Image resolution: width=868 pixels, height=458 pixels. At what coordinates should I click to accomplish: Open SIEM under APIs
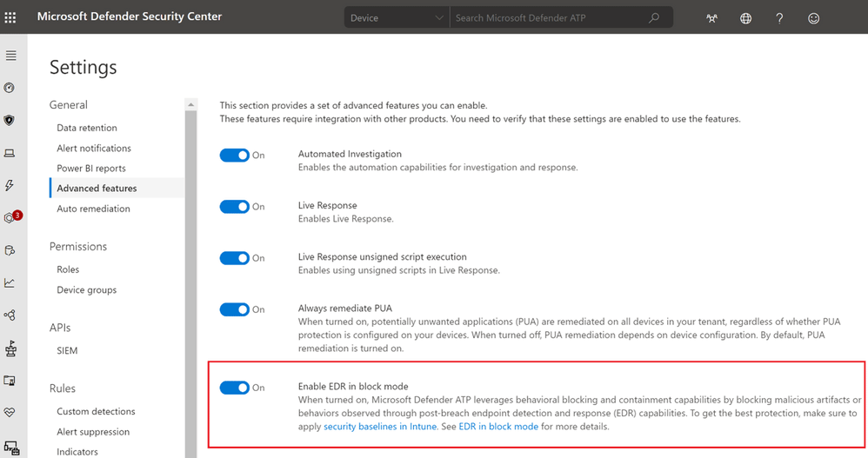point(67,351)
